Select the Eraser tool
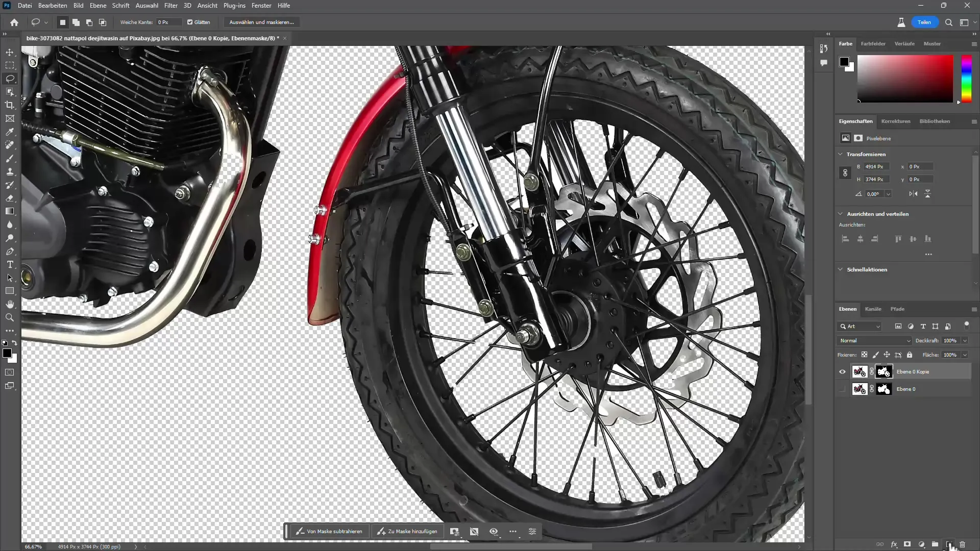The image size is (980, 551). tap(10, 198)
